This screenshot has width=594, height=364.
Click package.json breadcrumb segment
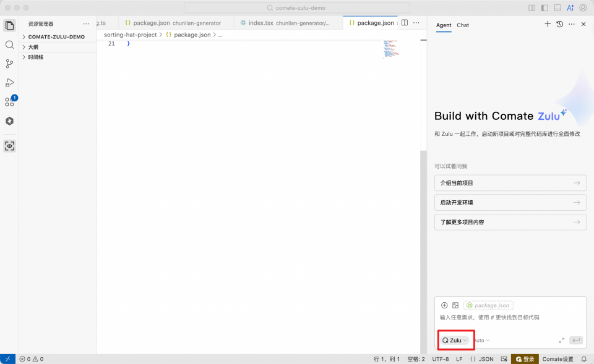188,35
